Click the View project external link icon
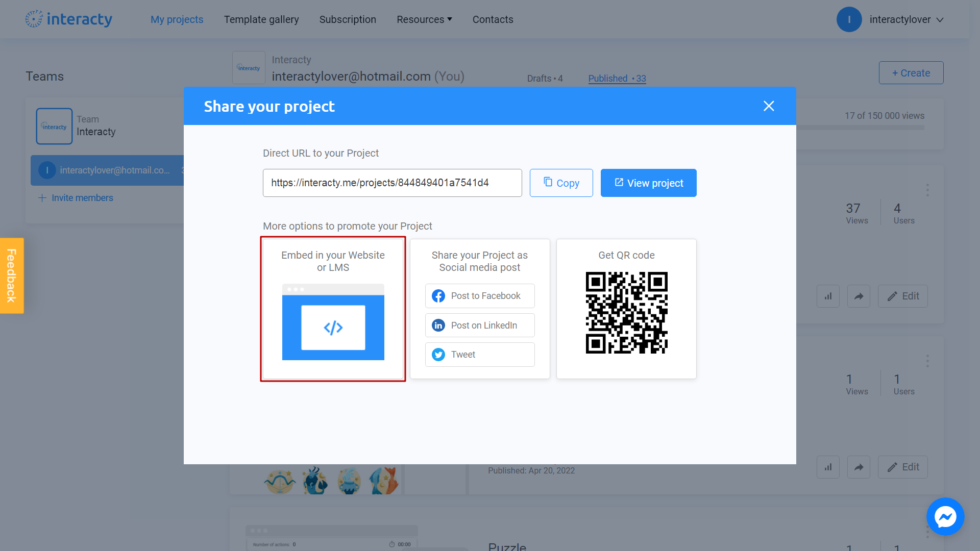The width and height of the screenshot is (980, 551). 618,182
